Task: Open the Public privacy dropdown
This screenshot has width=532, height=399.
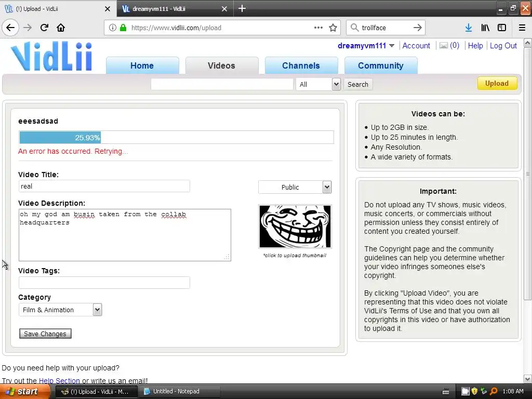Action: click(295, 187)
